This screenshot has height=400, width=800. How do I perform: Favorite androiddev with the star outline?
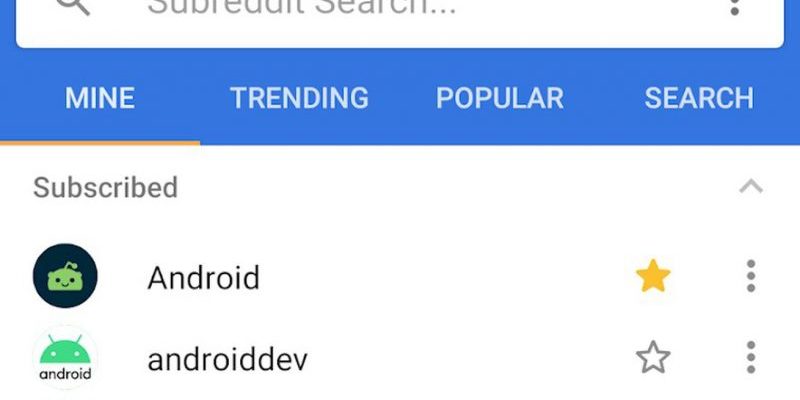pyautogui.click(x=653, y=357)
